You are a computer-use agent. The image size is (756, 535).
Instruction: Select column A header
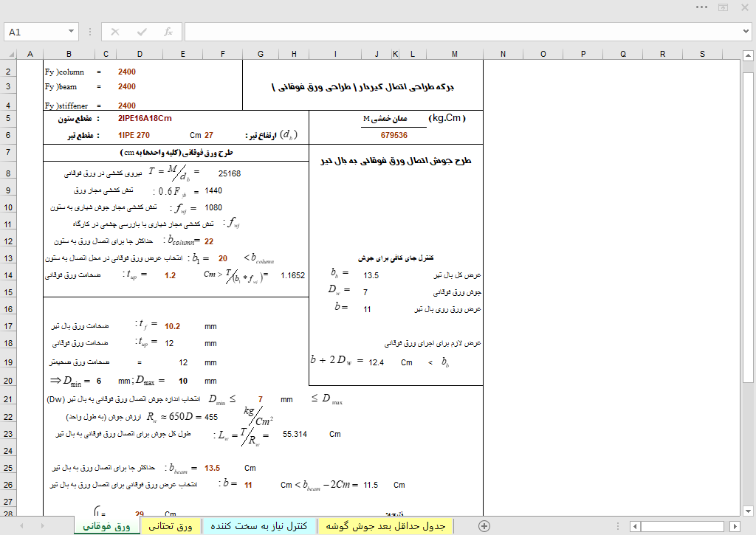30,54
